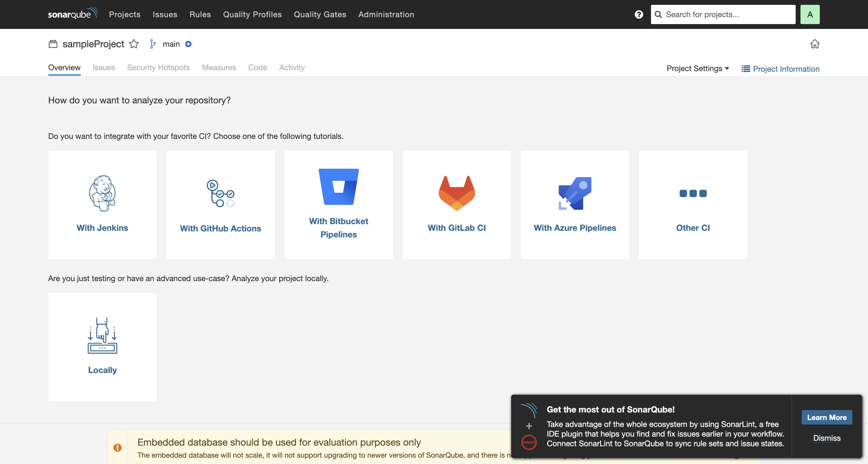Go to Quality Profiles
Screen dimensions: 868x464
252,14
